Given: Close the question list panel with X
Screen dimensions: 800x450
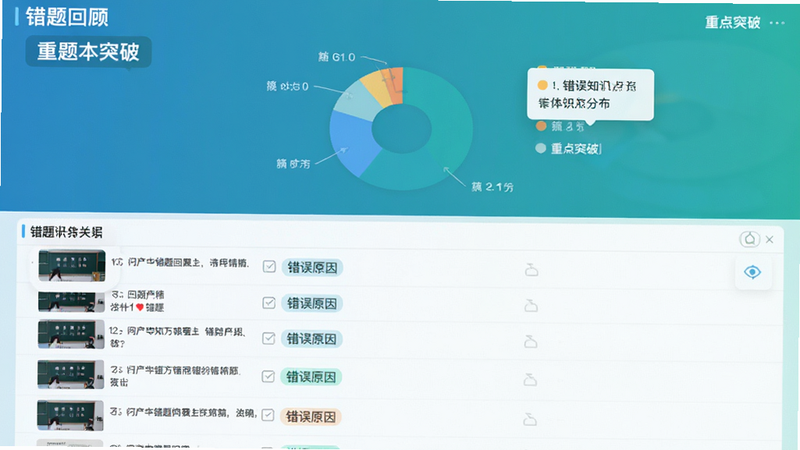Looking at the screenshot, I should [770, 239].
